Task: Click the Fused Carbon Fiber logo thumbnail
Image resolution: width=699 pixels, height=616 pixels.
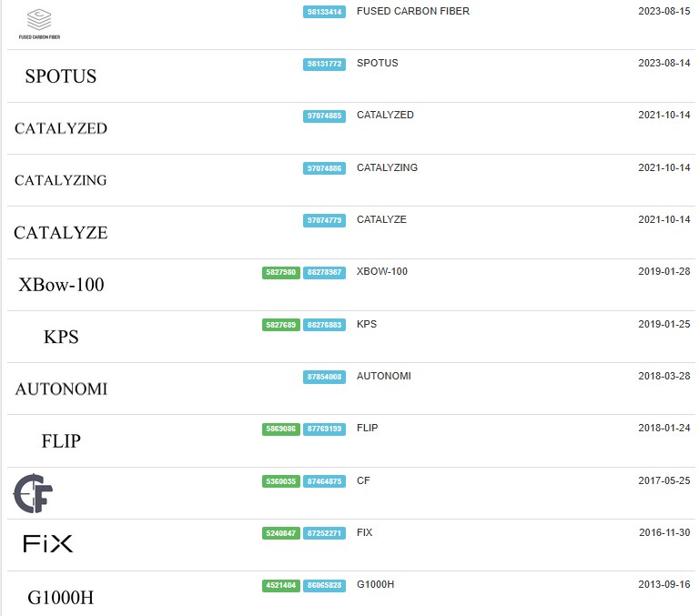Action: [x=39, y=25]
